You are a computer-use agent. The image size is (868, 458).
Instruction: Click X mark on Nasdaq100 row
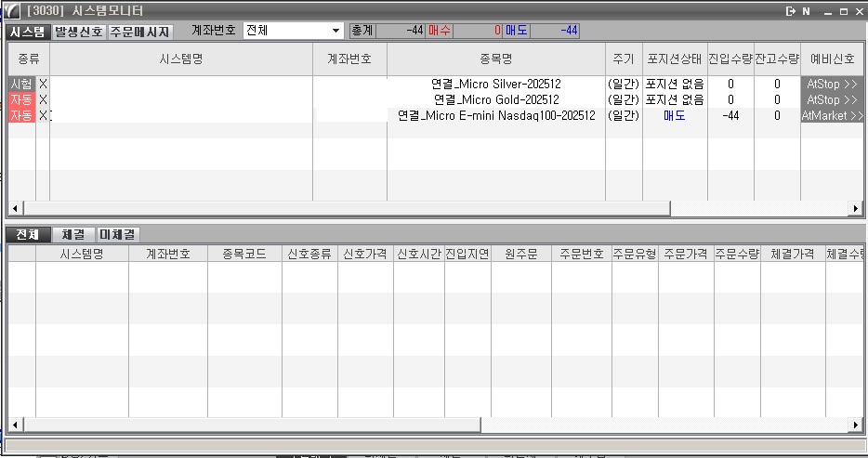click(43, 115)
